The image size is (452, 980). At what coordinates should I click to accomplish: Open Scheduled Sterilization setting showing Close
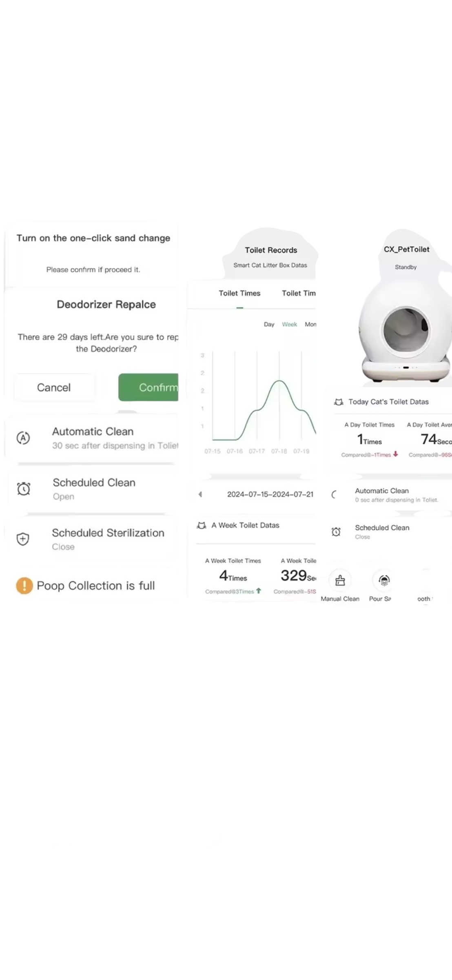point(91,539)
